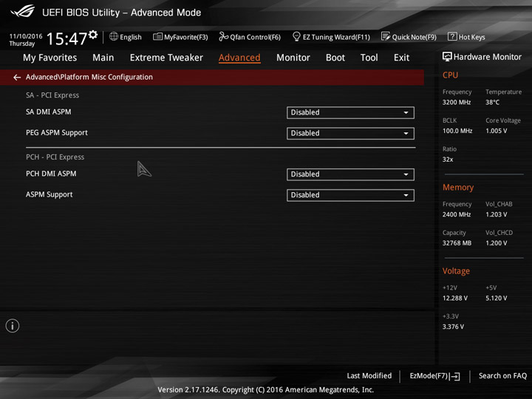The width and height of the screenshot is (532, 399).
Task: Click the 2400 MHz memory frequency value
Action: pos(457,214)
